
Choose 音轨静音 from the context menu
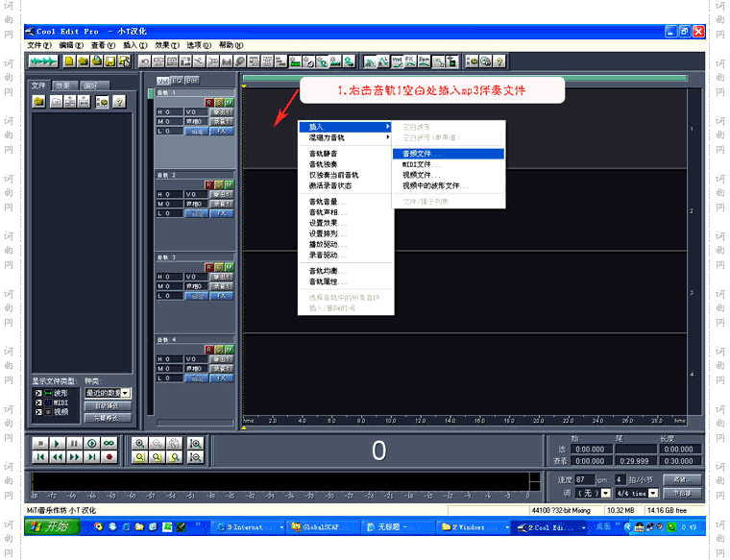pyautogui.click(x=345, y=154)
